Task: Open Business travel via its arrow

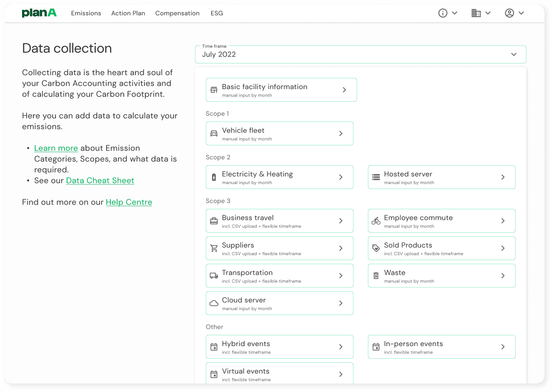Action: [341, 221]
